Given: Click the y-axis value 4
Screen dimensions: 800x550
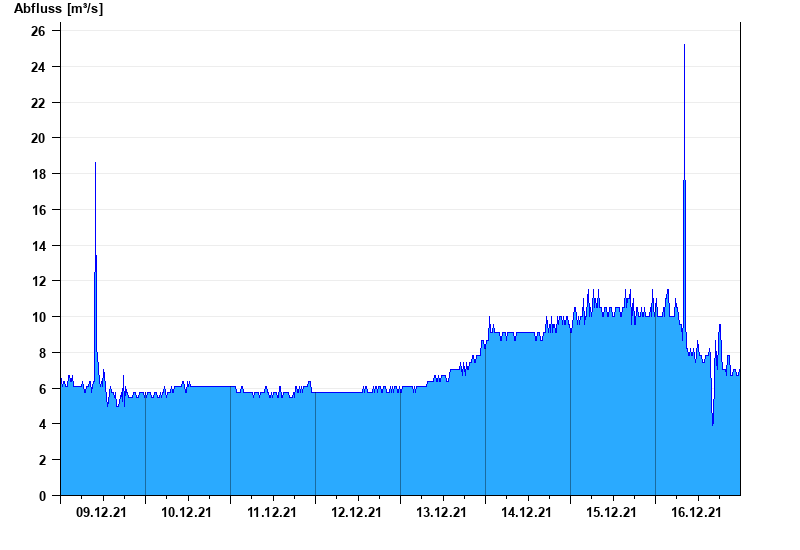Looking at the screenshot, I should [x=42, y=424].
